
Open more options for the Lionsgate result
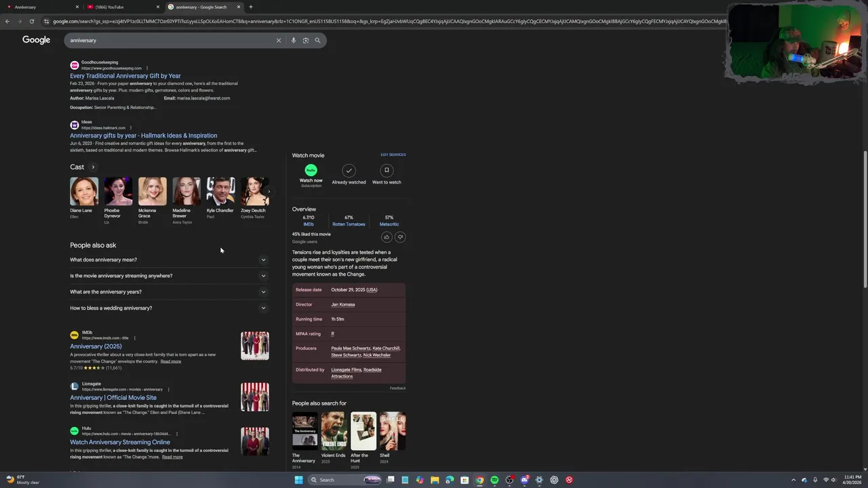tap(168, 389)
